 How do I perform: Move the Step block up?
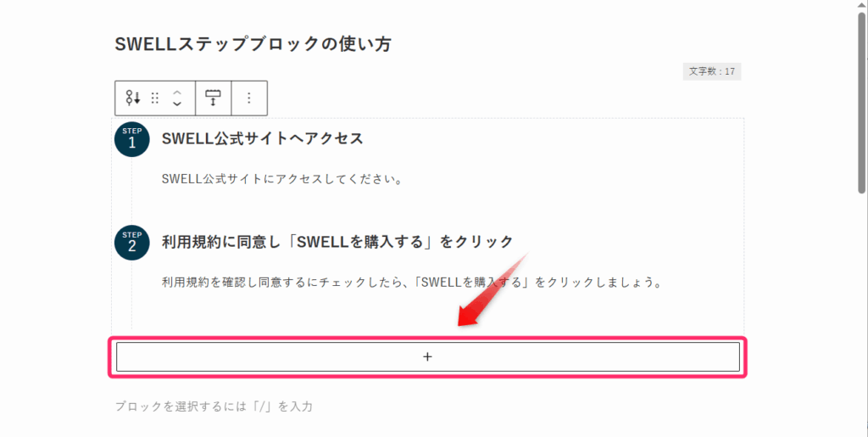(177, 92)
